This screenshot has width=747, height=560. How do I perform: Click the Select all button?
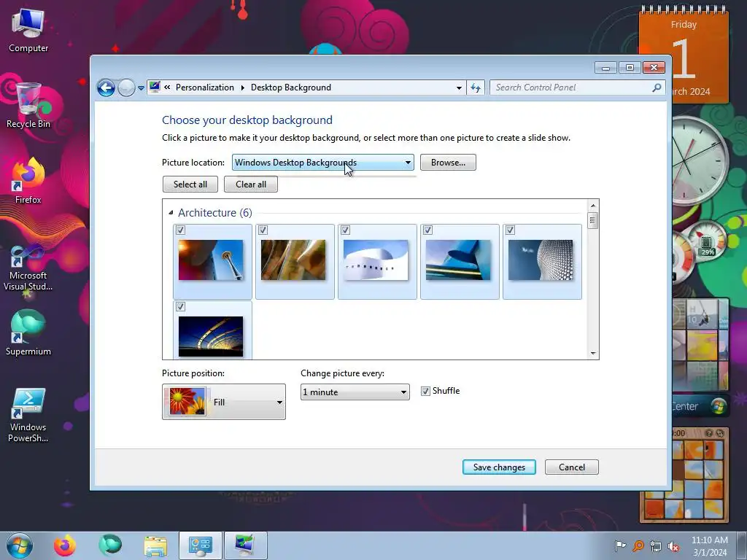pyautogui.click(x=190, y=184)
